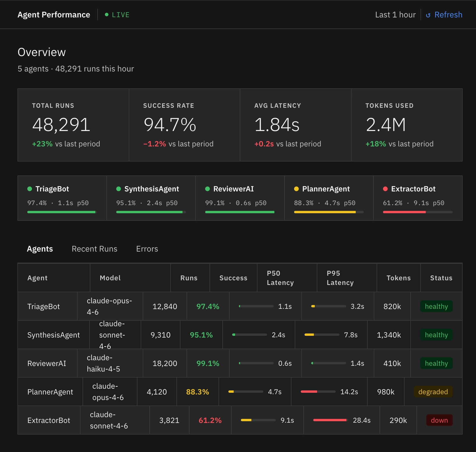Image resolution: width=476 pixels, height=452 pixels.
Task: Click the Refresh link in the header
Action: [444, 15]
